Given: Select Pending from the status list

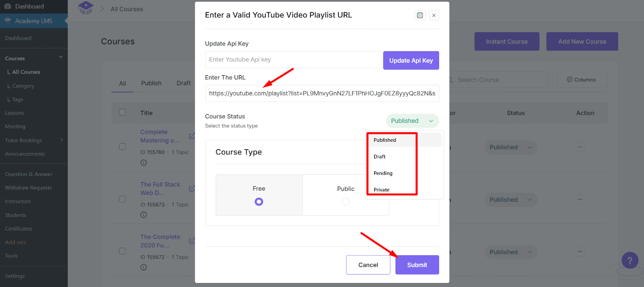Looking at the screenshot, I should [x=383, y=173].
